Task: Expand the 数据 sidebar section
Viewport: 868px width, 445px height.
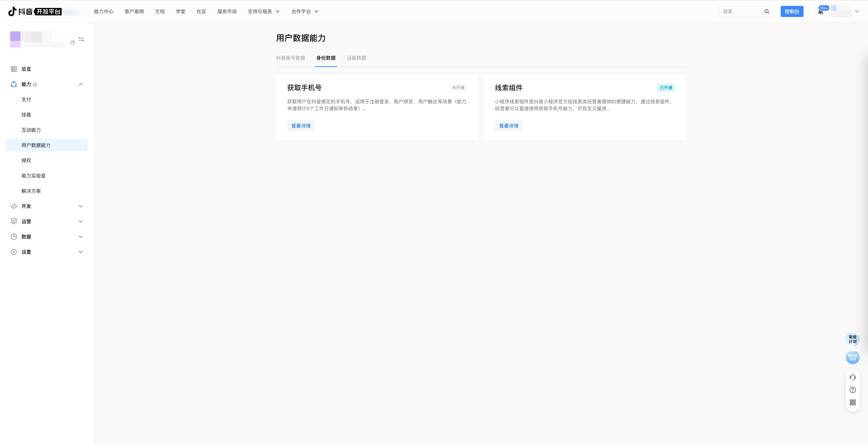Action: click(x=81, y=237)
